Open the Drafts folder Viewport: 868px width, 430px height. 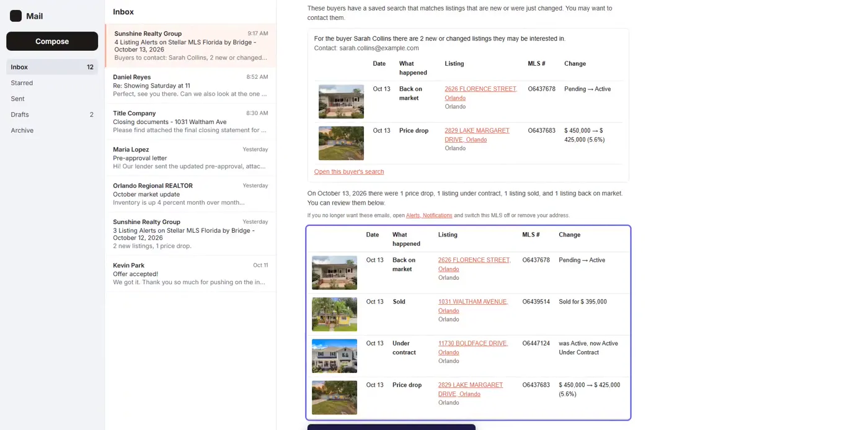tap(52, 115)
